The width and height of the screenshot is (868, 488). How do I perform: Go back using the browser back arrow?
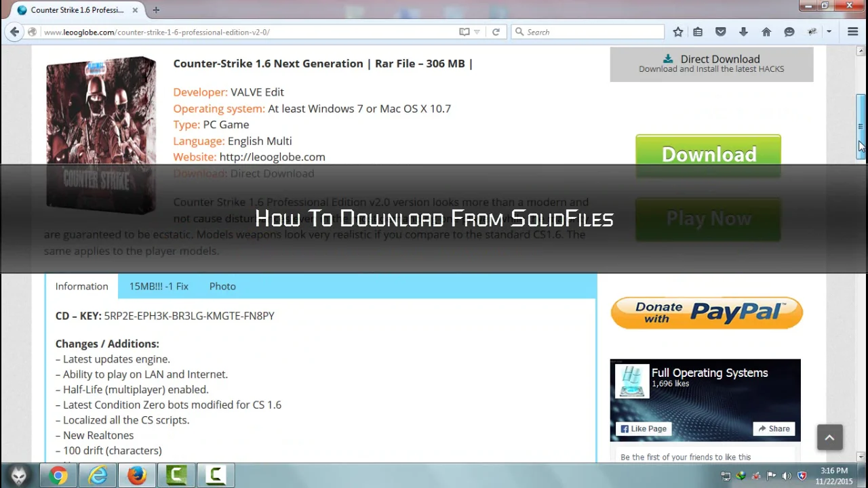(x=14, y=32)
